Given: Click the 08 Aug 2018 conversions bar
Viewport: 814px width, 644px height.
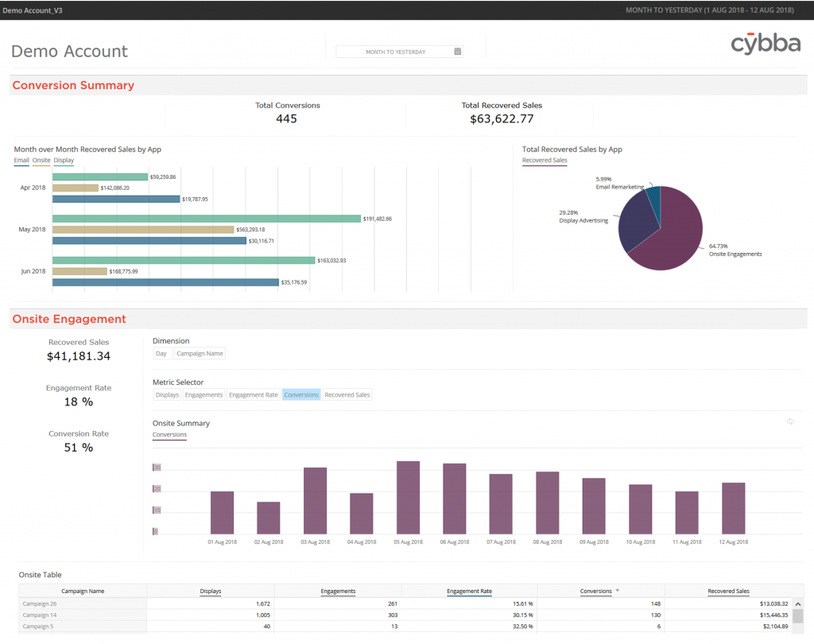Looking at the screenshot, I should (548, 502).
